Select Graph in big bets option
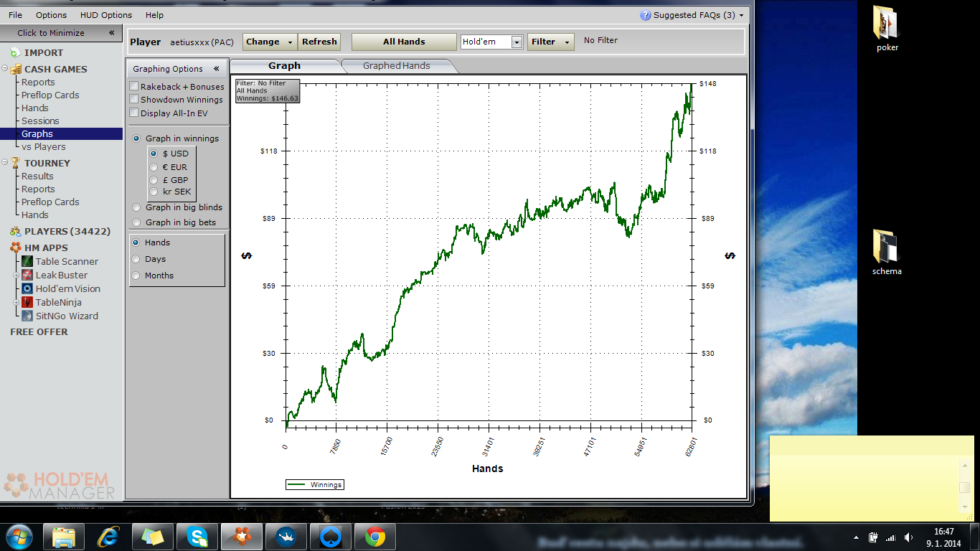This screenshot has width=980, height=551. (136, 222)
